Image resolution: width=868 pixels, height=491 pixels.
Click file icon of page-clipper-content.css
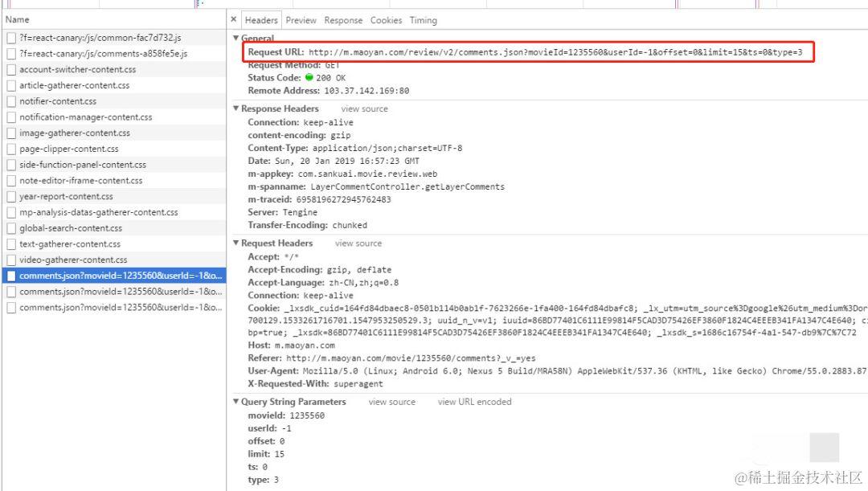(x=11, y=149)
